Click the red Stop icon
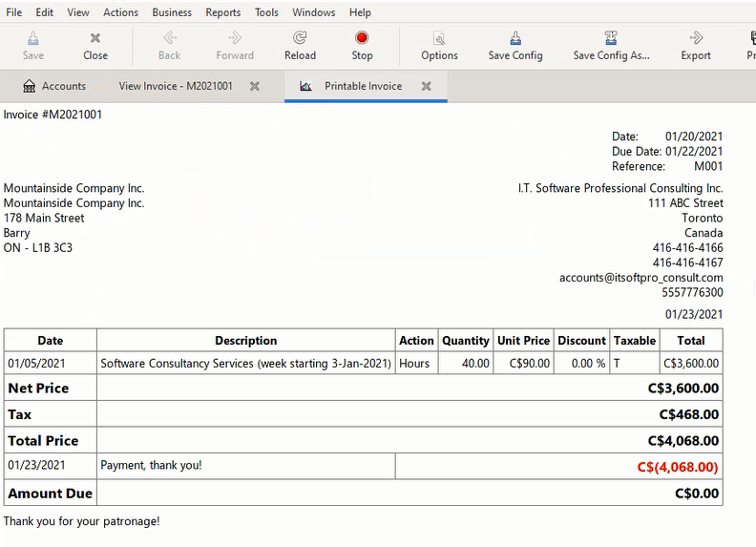 362,39
